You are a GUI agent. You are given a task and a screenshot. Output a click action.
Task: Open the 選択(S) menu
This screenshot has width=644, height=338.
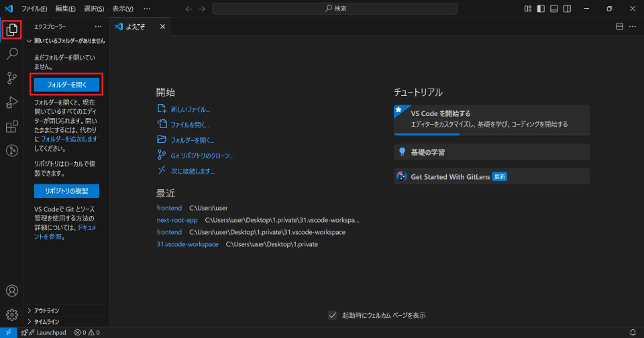point(94,9)
